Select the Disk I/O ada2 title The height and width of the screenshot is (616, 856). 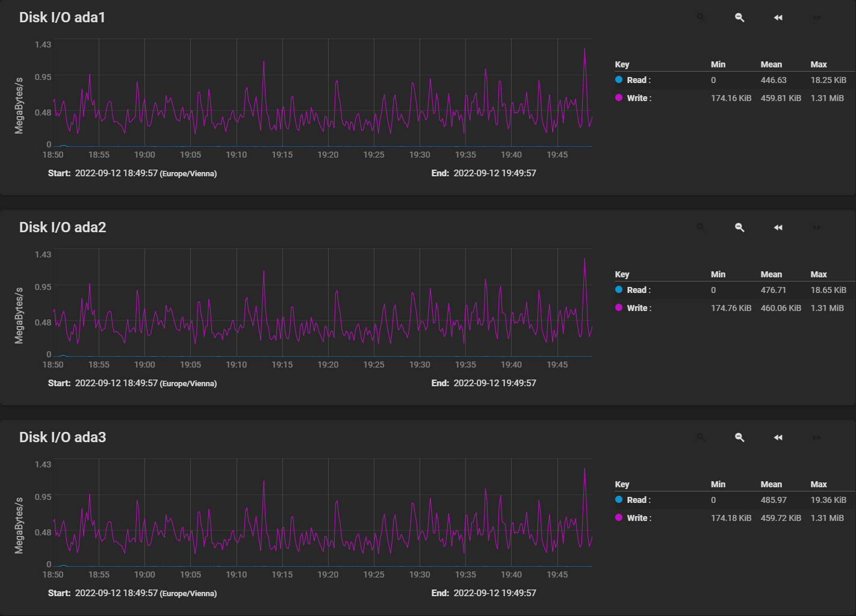pos(63,227)
